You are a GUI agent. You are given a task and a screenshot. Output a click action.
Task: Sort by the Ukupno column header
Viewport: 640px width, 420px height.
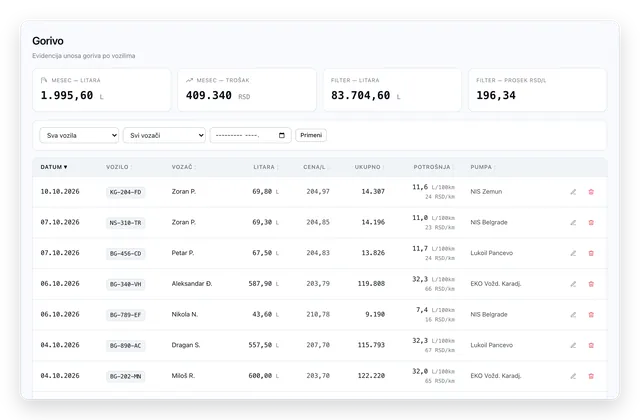369,167
